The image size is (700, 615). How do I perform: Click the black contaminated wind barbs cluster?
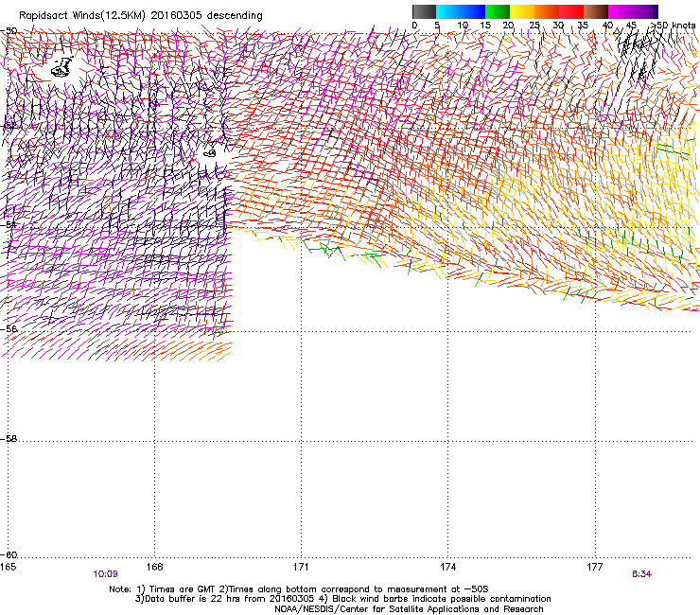point(639,54)
